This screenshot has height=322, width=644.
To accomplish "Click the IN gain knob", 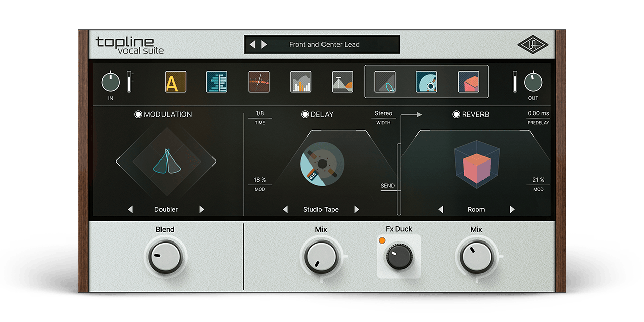I will point(111,82).
